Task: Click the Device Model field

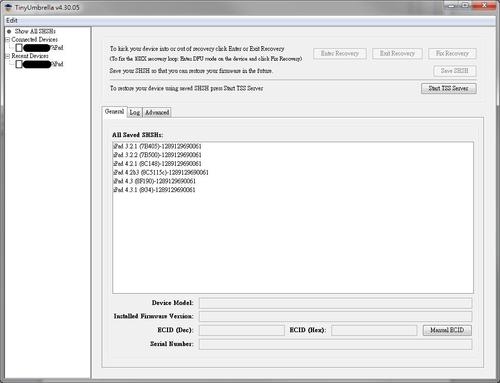Action: (335, 303)
